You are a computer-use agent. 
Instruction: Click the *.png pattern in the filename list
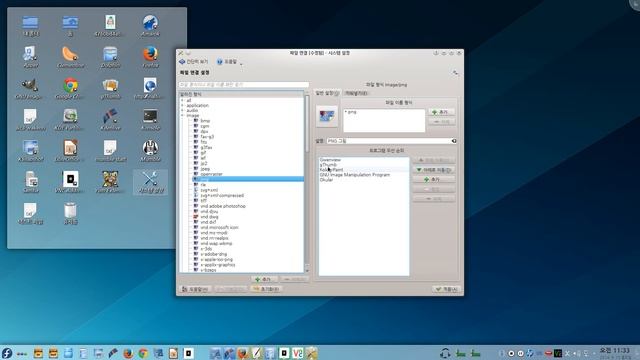[x=350, y=112]
